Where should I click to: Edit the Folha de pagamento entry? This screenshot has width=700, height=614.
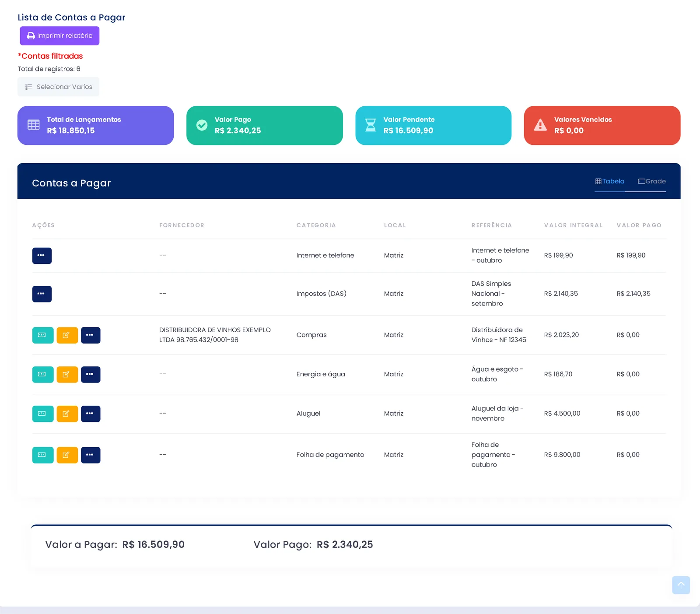67,455
